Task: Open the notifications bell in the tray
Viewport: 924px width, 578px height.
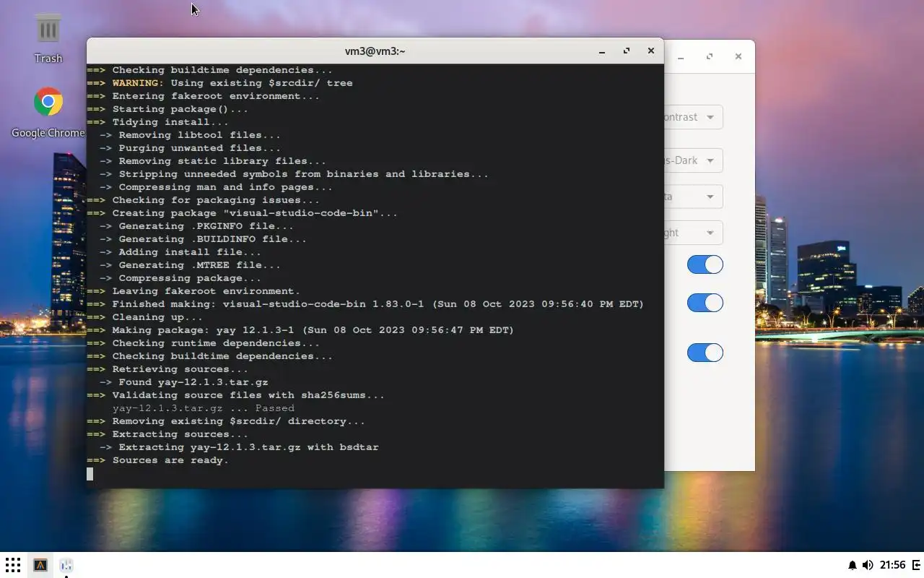Action: 853,565
